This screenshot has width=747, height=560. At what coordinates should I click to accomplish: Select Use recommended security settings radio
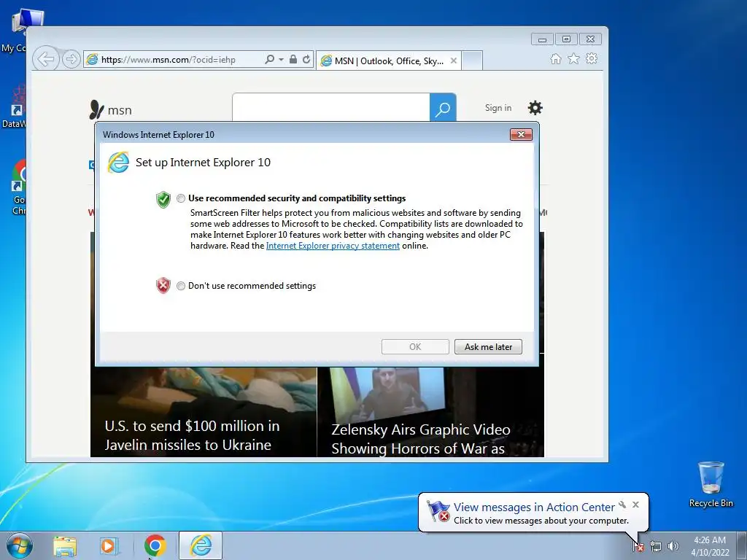pyautogui.click(x=181, y=198)
